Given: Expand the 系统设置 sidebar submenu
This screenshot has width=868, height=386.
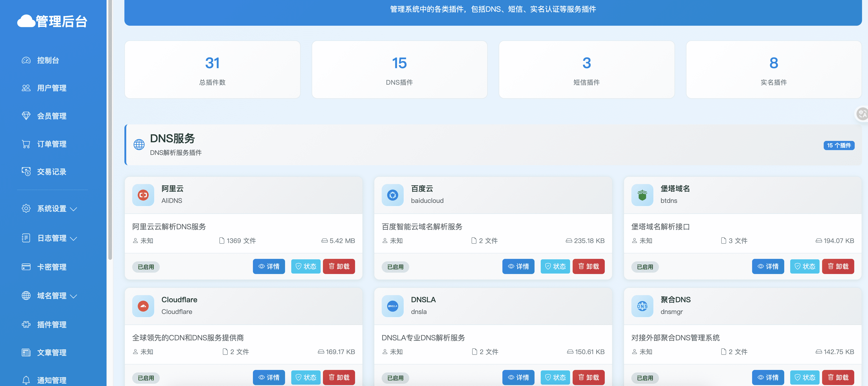Looking at the screenshot, I should pos(52,209).
